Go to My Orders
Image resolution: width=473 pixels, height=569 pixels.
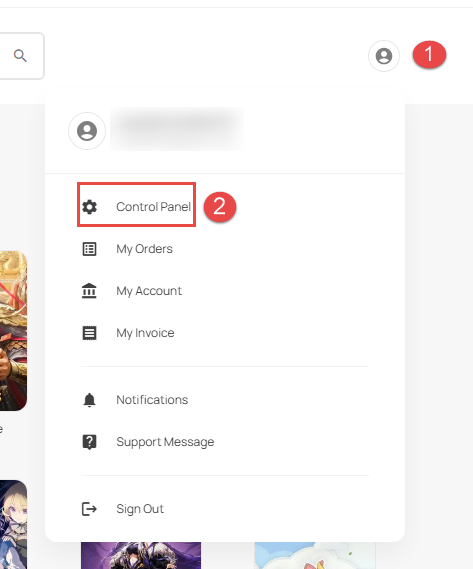pos(144,249)
